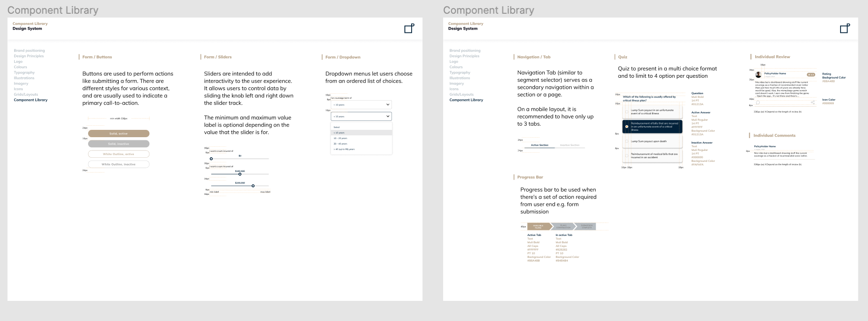Collapse the expanded '< 10 years' dropdown above the list

(361, 116)
